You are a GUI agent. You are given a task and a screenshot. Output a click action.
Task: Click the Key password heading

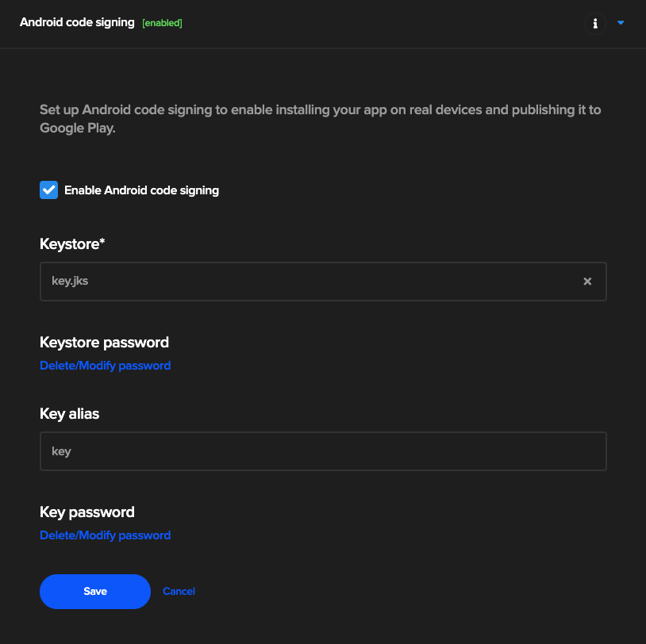(87, 512)
